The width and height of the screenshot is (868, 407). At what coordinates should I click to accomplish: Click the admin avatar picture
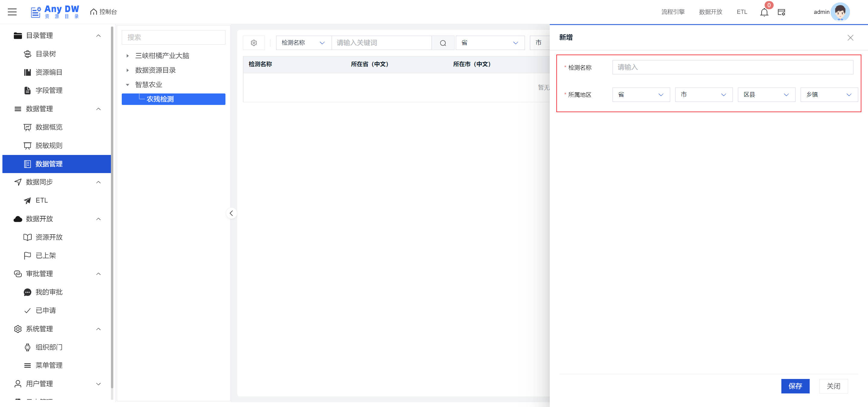point(840,12)
